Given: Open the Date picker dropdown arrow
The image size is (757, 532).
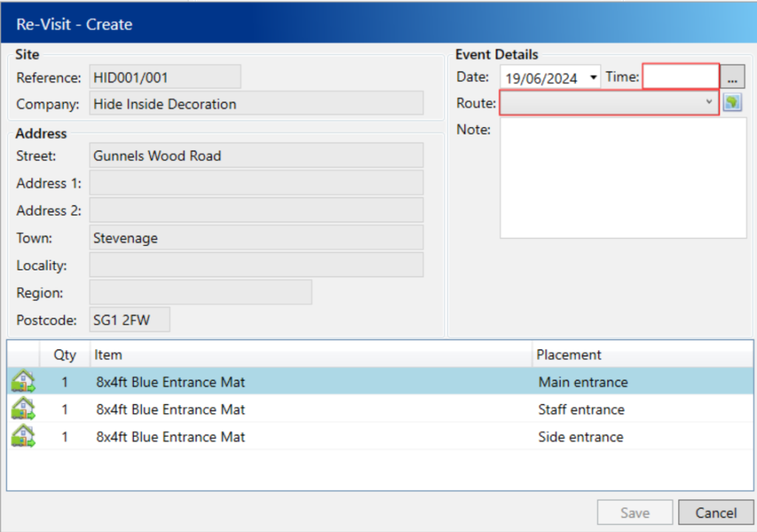Looking at the screenshot, I should (x=594, y=78).
